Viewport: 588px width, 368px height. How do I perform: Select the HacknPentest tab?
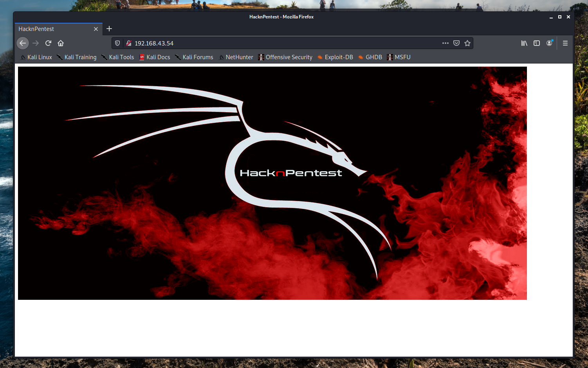59,29
